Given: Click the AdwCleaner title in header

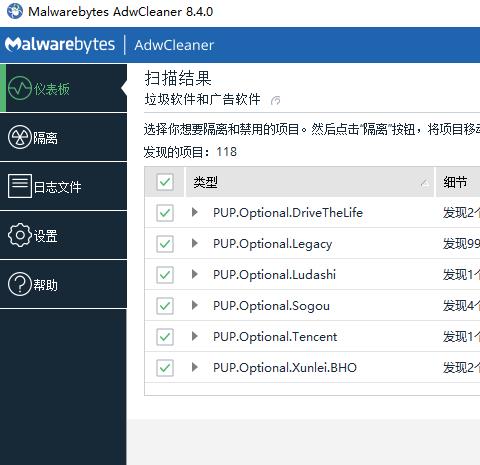Looking at the screenshot, I should pos(174,45).
